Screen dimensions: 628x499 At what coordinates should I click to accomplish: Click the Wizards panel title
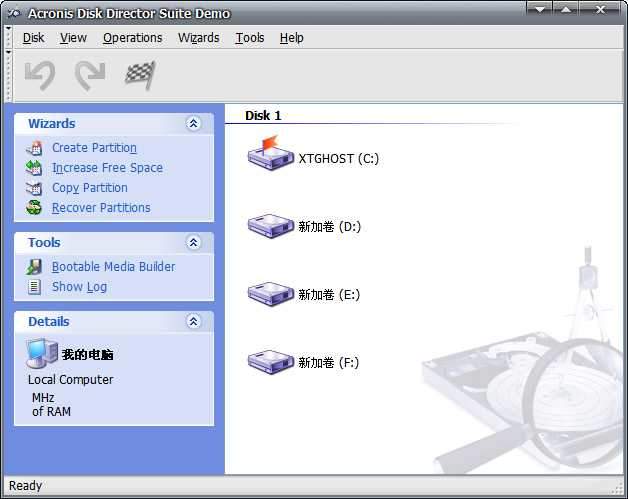[x=52, y=123]
